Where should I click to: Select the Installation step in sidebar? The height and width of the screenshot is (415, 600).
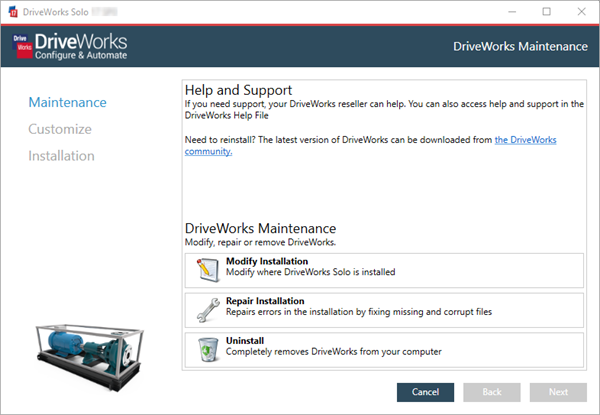point(61,156)
